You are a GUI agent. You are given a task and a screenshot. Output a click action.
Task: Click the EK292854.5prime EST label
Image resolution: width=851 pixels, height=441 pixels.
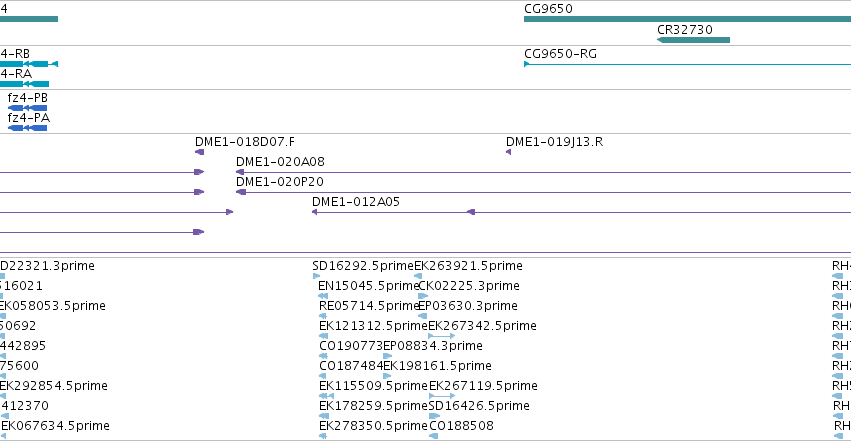point(53,386)
